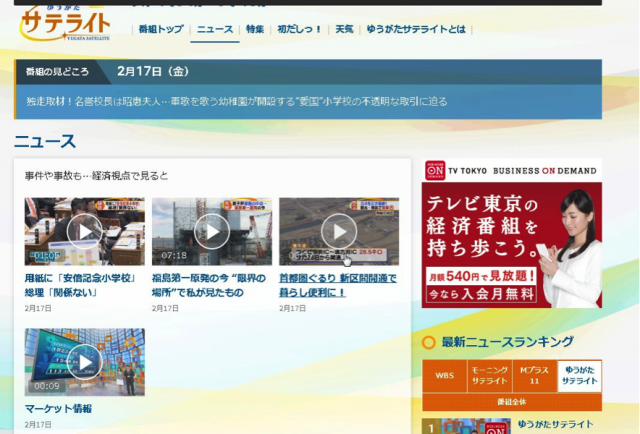Select the Mプラス11 ranking tab
This screenshot has height=434, width=640.
coord(535,376)
